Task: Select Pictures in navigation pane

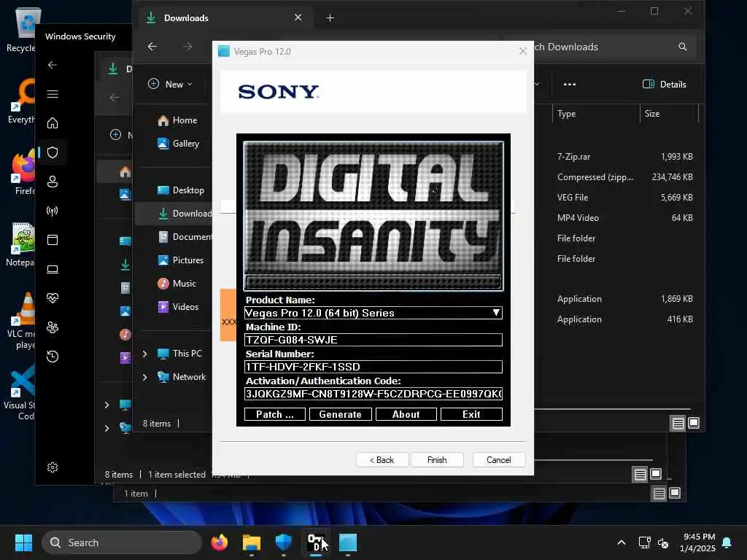Action: [x=181, y=260]
